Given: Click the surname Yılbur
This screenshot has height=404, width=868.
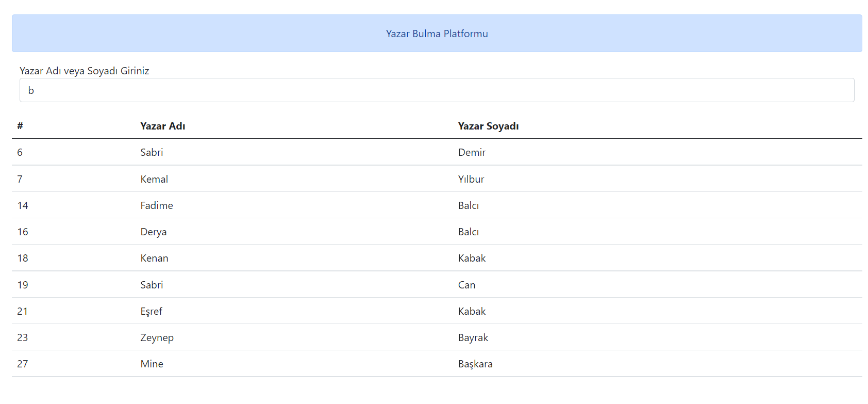Looking at the screenshot, I should coord(471,179).
